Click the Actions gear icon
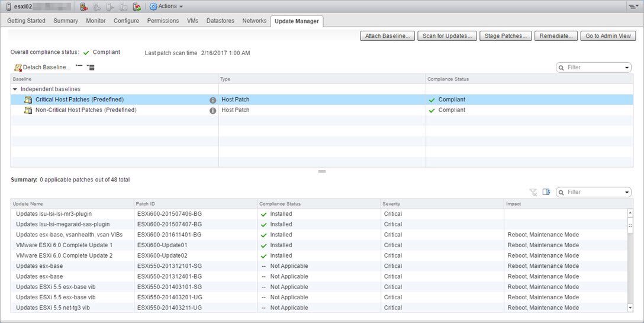The height and width of the screenshot is (323, 644). tap(153, 7)
